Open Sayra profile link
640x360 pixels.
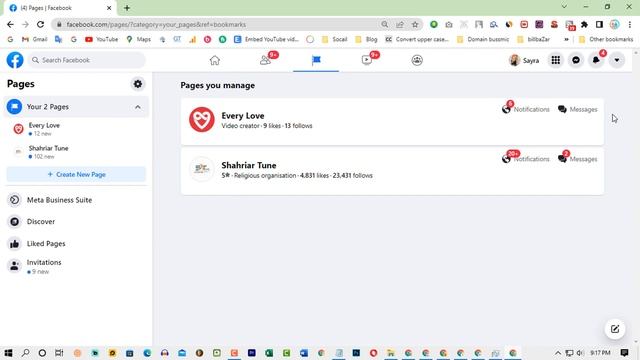click(x=524, y=60)
